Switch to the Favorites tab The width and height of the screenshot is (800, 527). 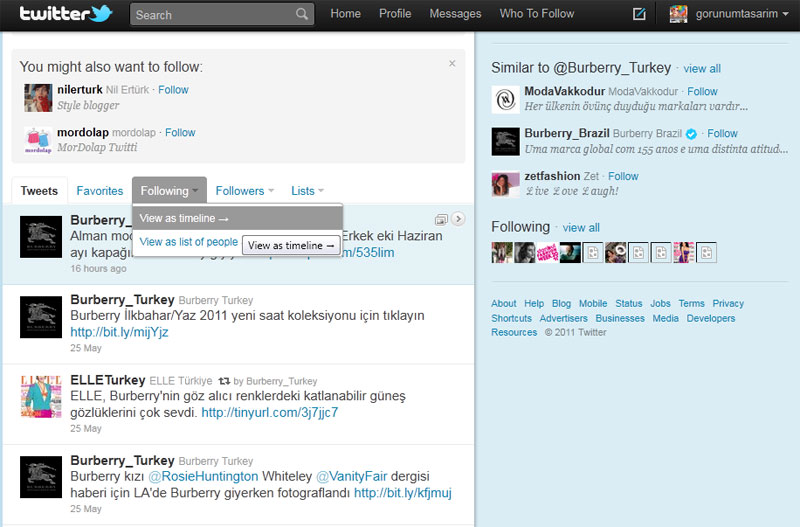pyautogui.click(x=99, y=191)
